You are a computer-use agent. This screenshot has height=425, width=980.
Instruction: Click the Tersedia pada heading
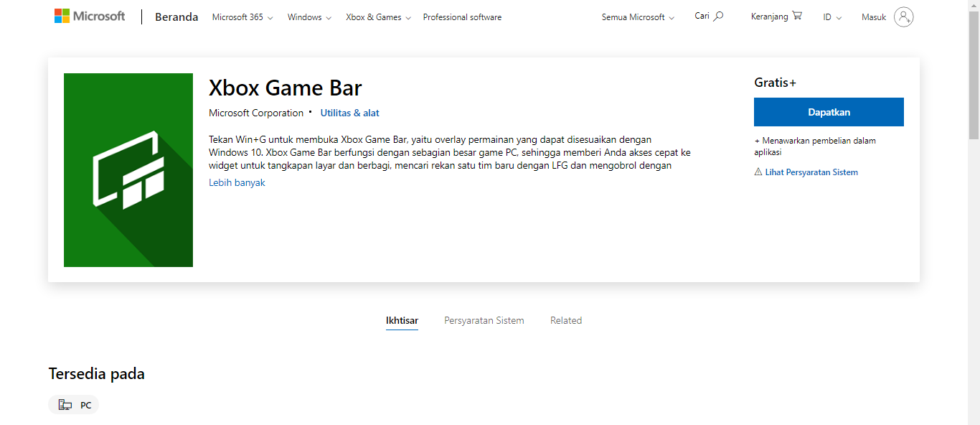[x=97, y=374]
